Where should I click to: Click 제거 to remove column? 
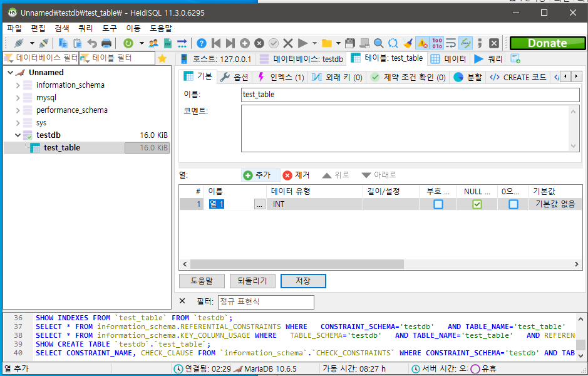tap(296, 175)
